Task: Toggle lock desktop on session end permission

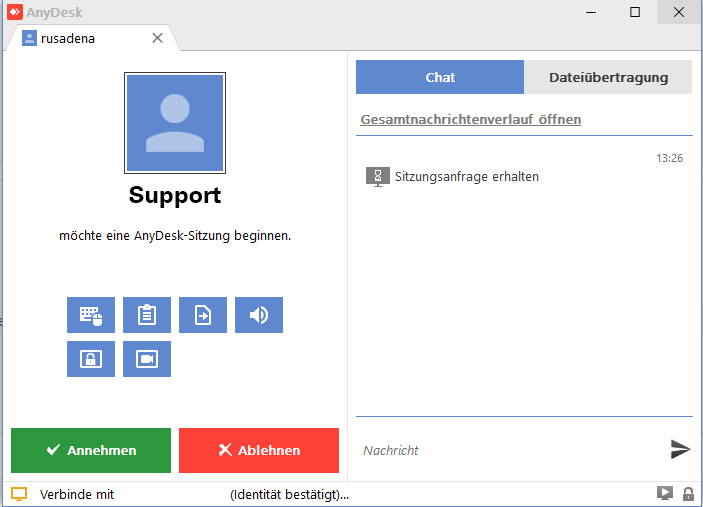Action: [91, 359]
